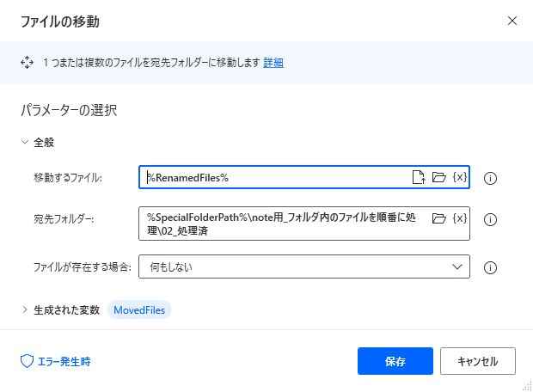Click the shield icon beside エラー発生時
This screenshot has height=392, width=533.
(27, 361)
